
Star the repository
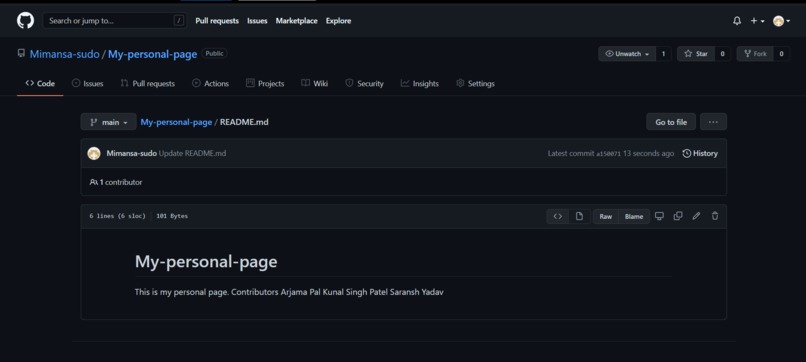(696, 54)
